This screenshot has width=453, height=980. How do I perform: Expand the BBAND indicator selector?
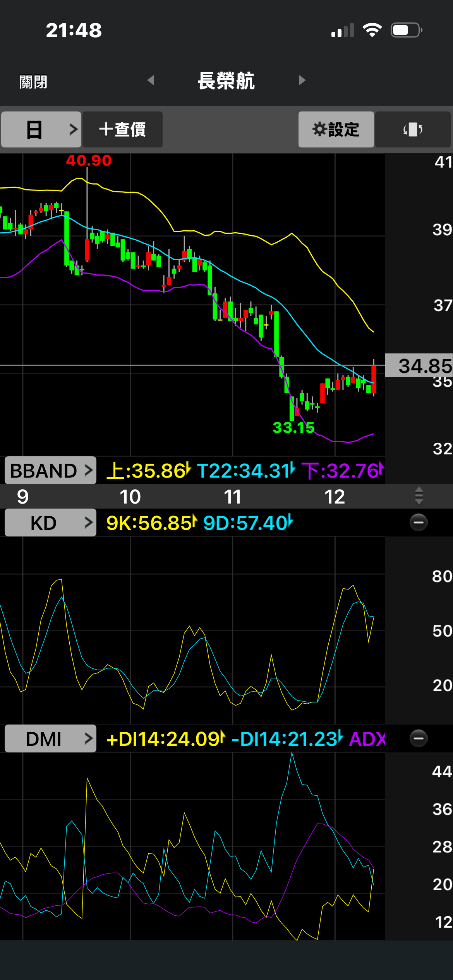50,471
